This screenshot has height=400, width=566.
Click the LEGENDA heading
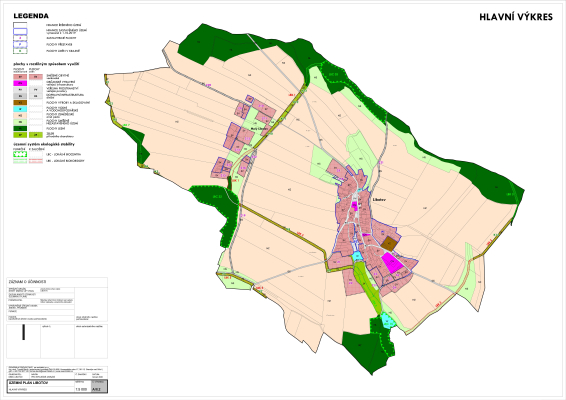click(31, 16)
